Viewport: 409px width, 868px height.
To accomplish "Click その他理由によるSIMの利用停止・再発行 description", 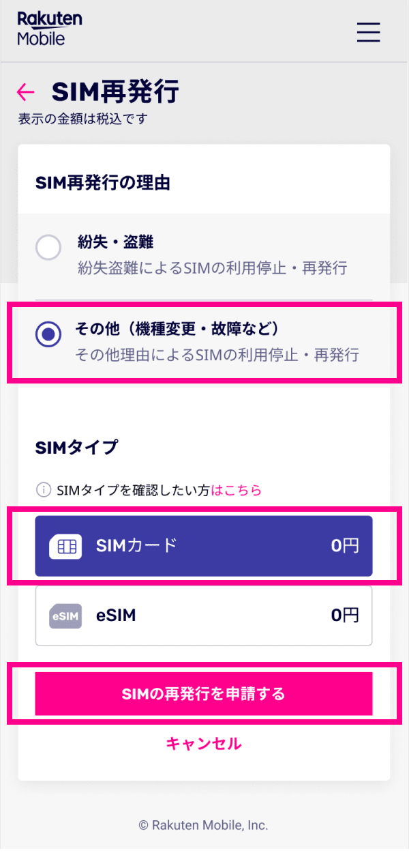I will [217, 356].
